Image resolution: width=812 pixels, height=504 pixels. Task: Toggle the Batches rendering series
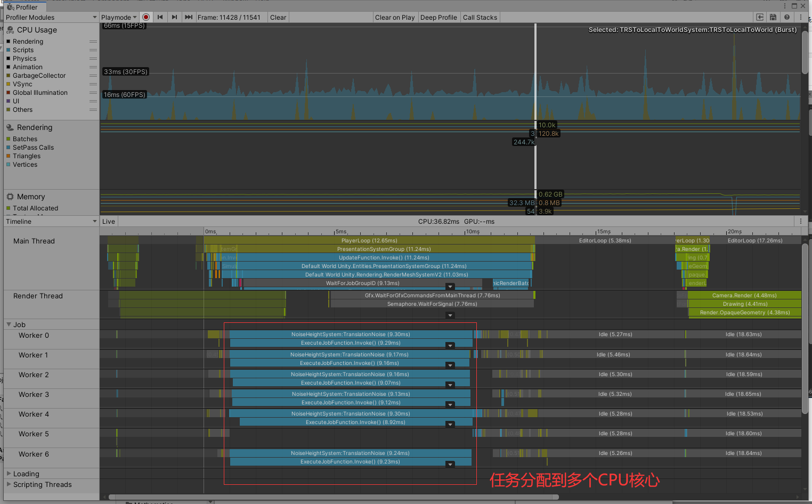[x=9, y=139]
